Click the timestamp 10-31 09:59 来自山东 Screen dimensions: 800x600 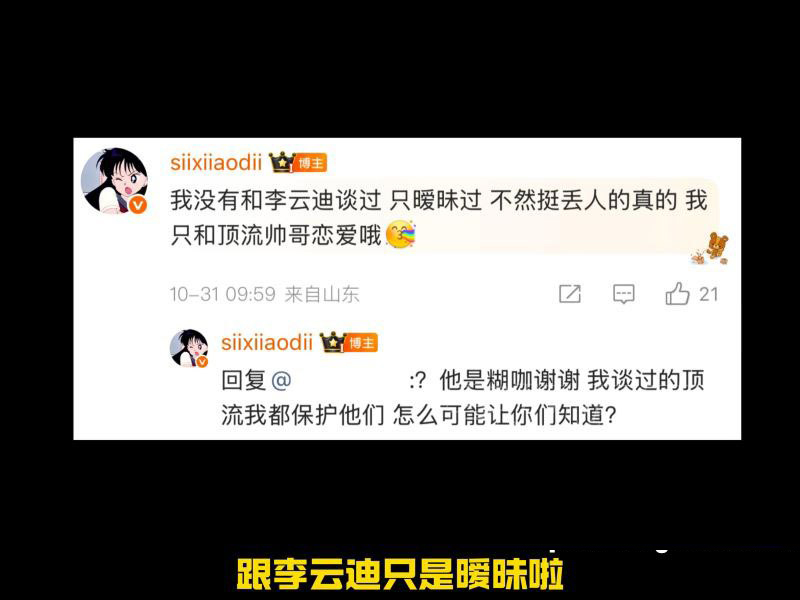pyautogui.click(x=265, y=294)
